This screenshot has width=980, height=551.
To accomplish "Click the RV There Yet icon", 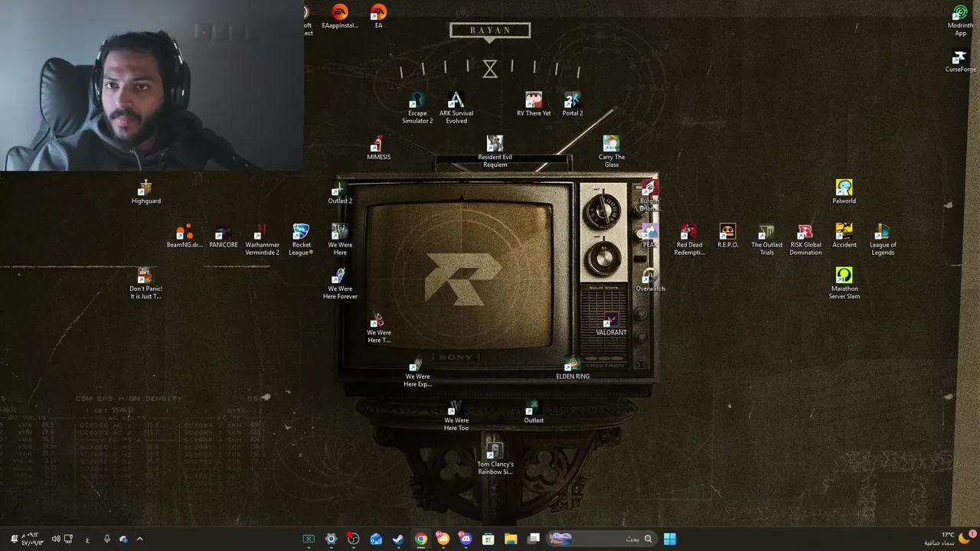I will click(534, 105).
